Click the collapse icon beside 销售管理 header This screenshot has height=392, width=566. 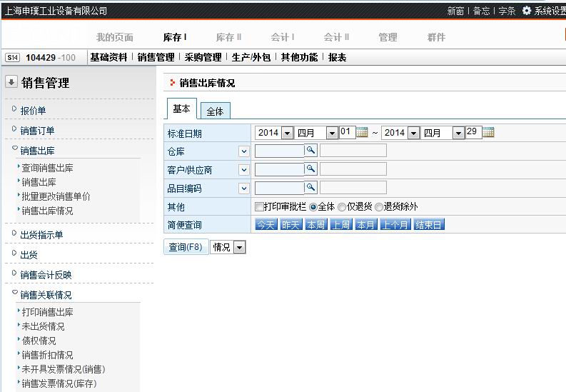(x=11, y=82)
